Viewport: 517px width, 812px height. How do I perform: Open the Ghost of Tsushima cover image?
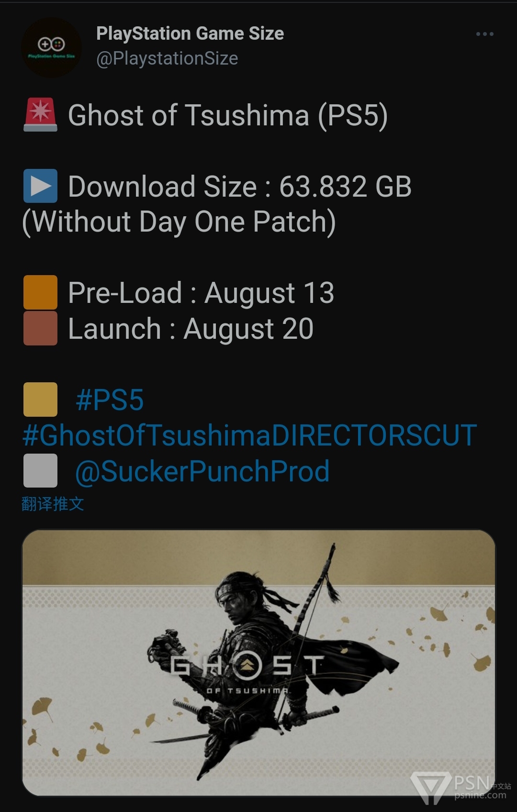pyautogui.click(x=258, y=663)
